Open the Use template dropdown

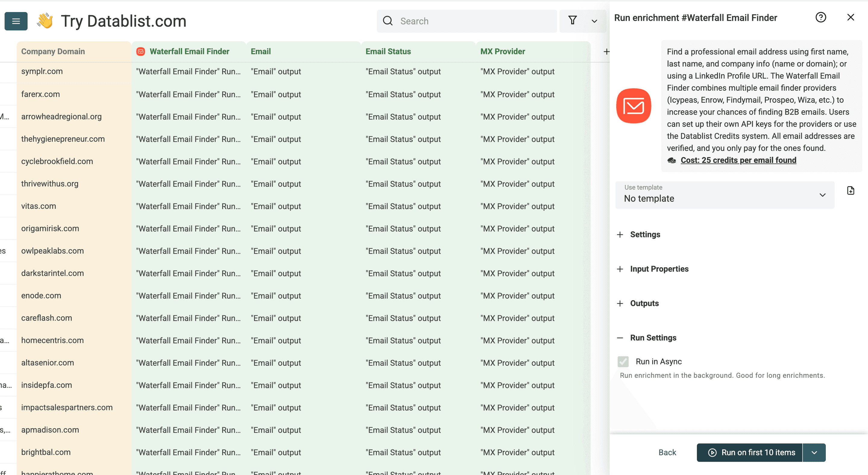725,195
